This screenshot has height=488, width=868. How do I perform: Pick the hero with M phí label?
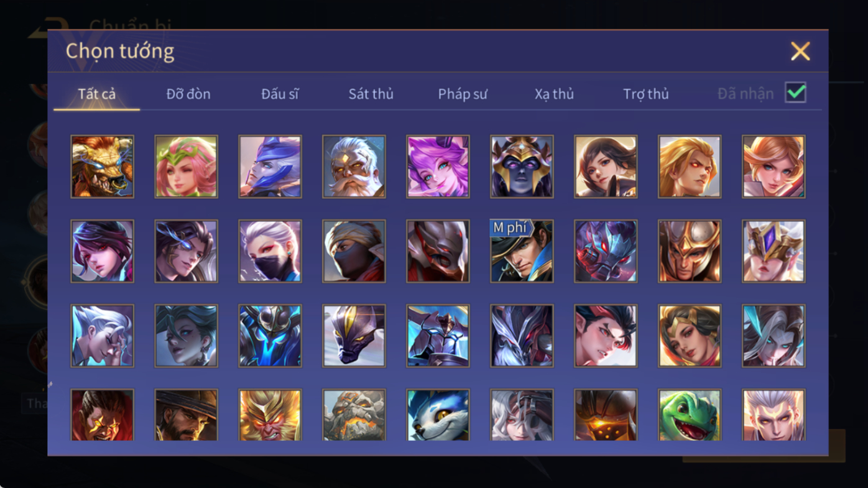[x=522, y=251]
